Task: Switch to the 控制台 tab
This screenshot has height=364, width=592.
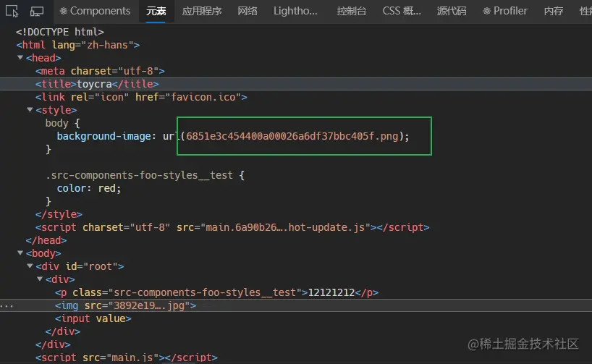Action: click(x=352, y=11)
